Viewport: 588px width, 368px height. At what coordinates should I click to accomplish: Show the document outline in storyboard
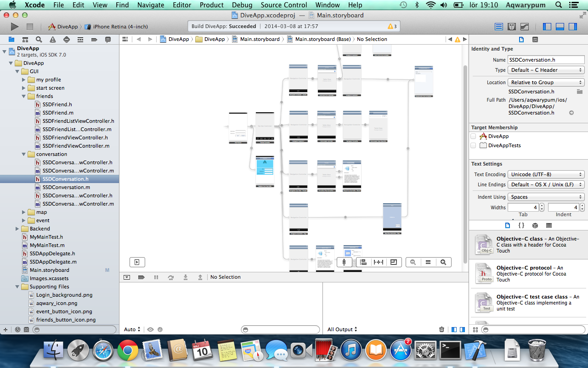pyautogui.click(x=137, y=262)
